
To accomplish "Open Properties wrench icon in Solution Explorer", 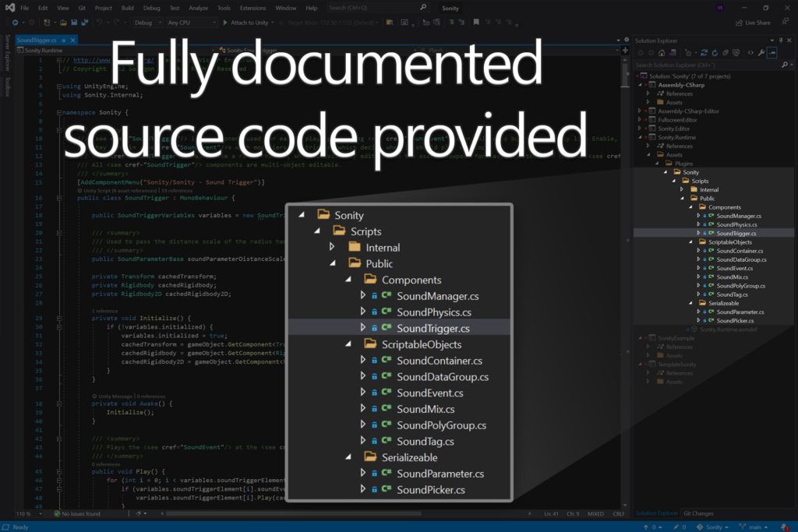I will click(761, 53).
